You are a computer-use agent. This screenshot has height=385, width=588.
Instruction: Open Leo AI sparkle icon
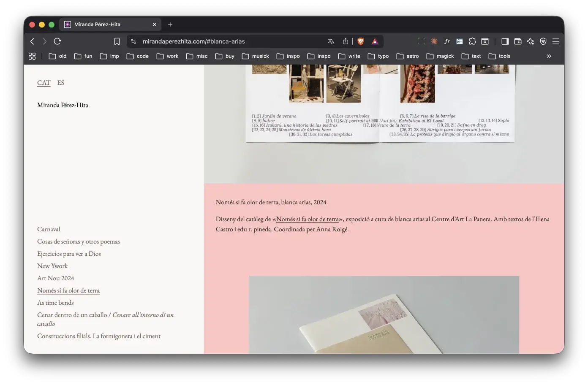(x=531, y=41)
